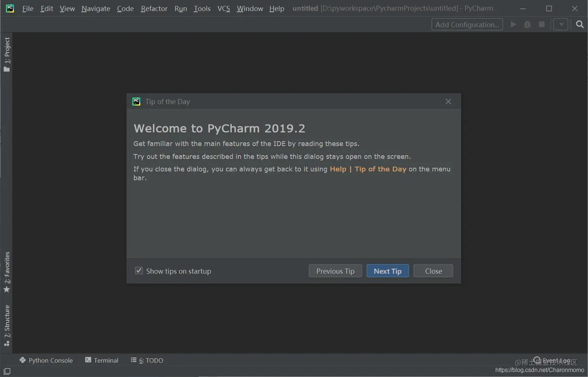Open the Python Console tab
Image resolution: width=588 pixels, height=377 pixels.
pos(46,360)
